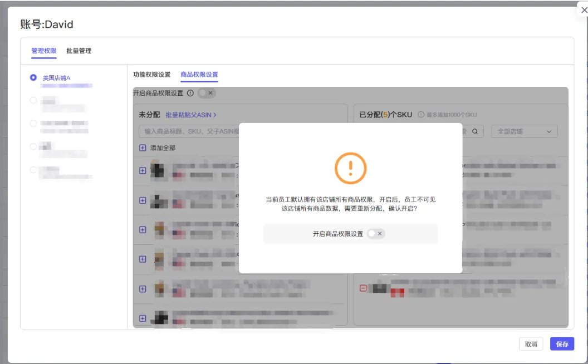
Task: Click the info icon beside 开启商品权限设置
Action: point(190,93)
